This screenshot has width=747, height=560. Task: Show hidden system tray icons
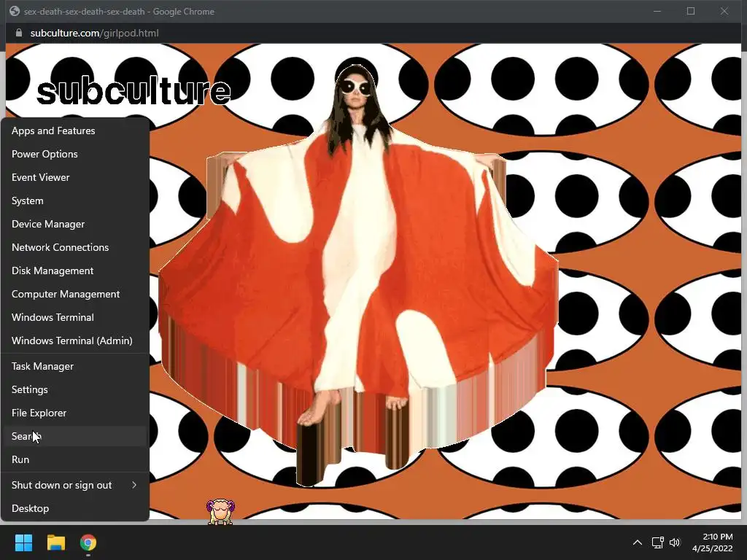[637, 542]
